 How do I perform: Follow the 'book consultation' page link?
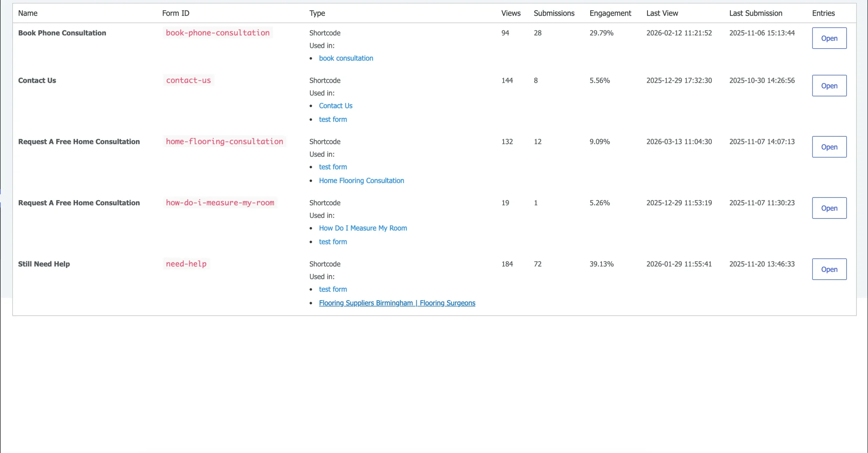pos(346,58)
